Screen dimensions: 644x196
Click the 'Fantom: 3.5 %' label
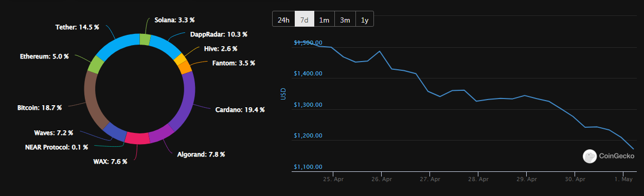point(234,63)
